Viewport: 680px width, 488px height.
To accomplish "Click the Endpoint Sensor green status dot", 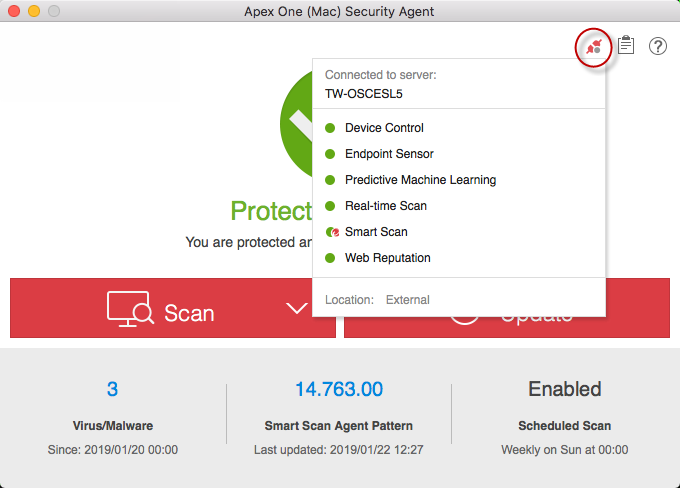I will [330, 154].
